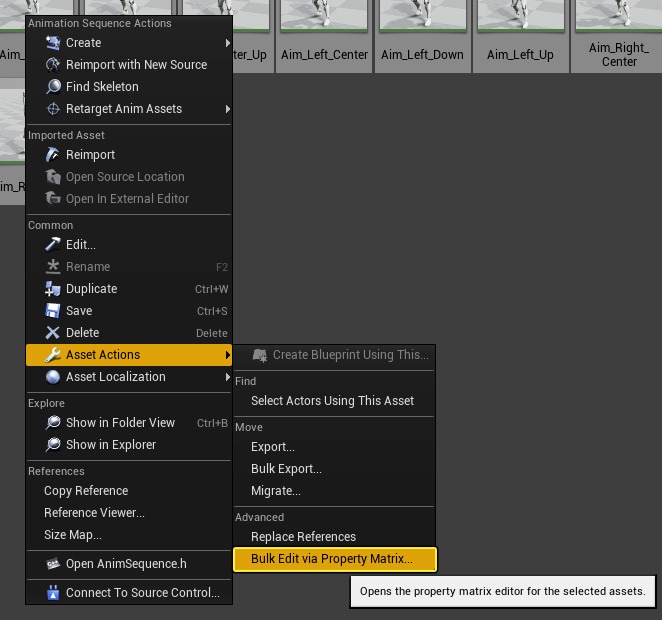The image size is (662, 620).
Task: Expand the Retarget Anim Assets submenu
Action: [x=227, y=109]
